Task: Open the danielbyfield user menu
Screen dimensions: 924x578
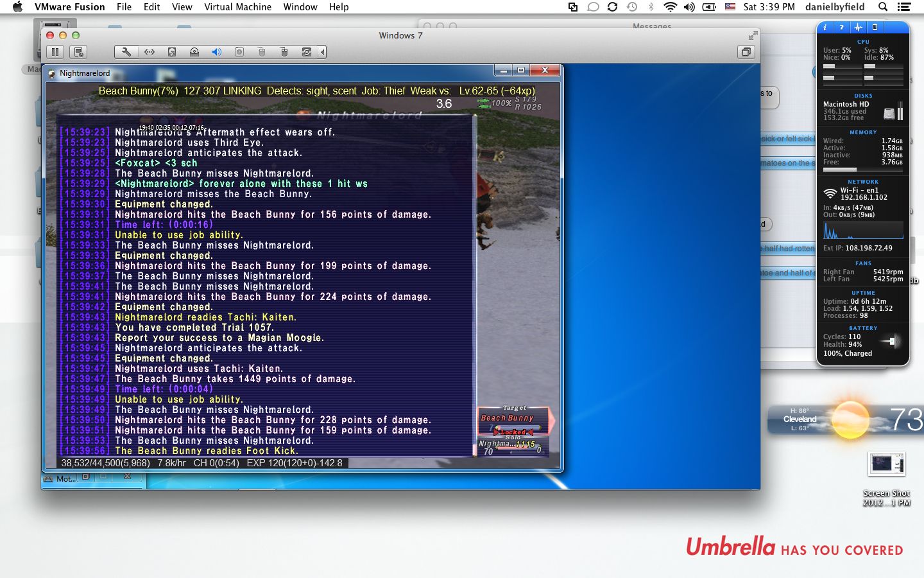Action: 835,7
